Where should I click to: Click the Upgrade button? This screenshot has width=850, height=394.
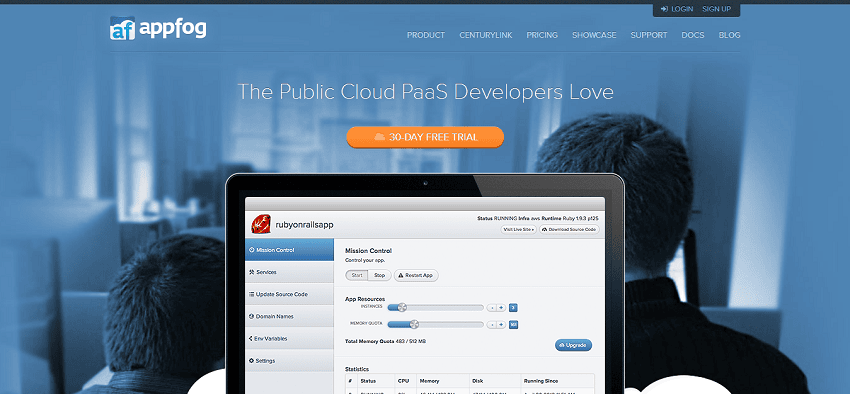point(574,345)
